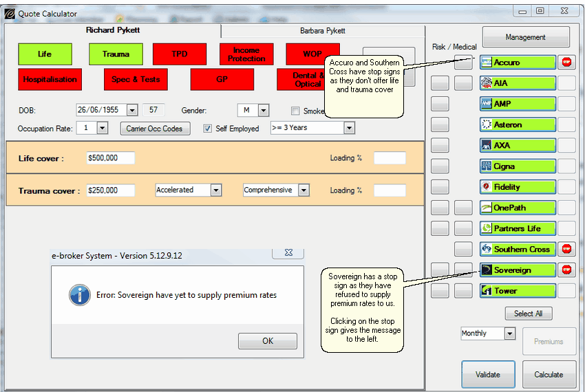
Task: Open the Comprehensive trauma level dropdown
Action: point(304,190)
